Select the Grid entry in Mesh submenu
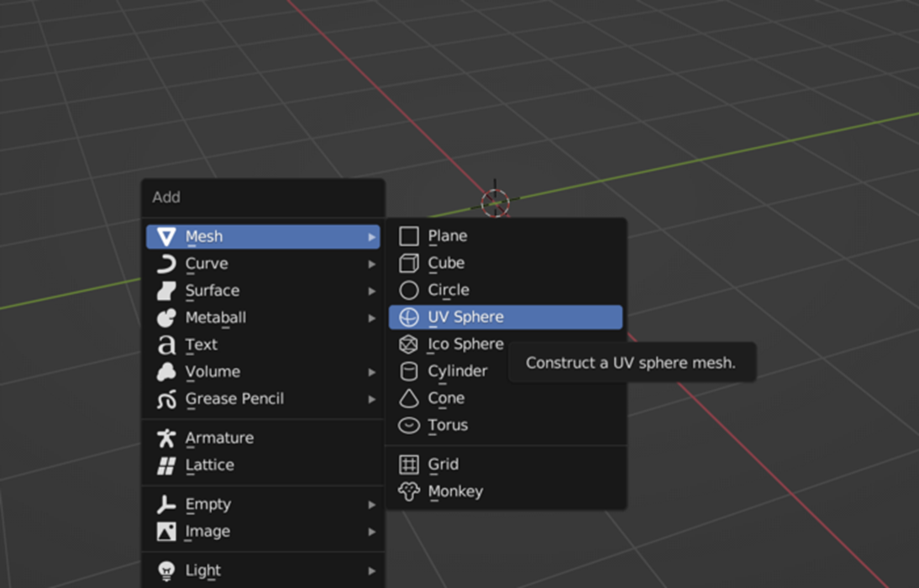The height and width of the screenshot is (588, 919). [x=444, y=464]
